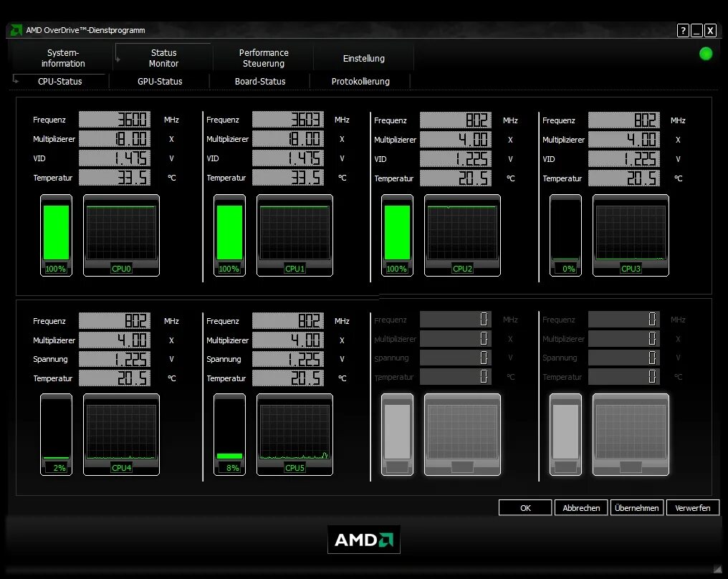Click CPU0's 1.475 VID value
Screen dimensions: 728x579
coord(115,158)
